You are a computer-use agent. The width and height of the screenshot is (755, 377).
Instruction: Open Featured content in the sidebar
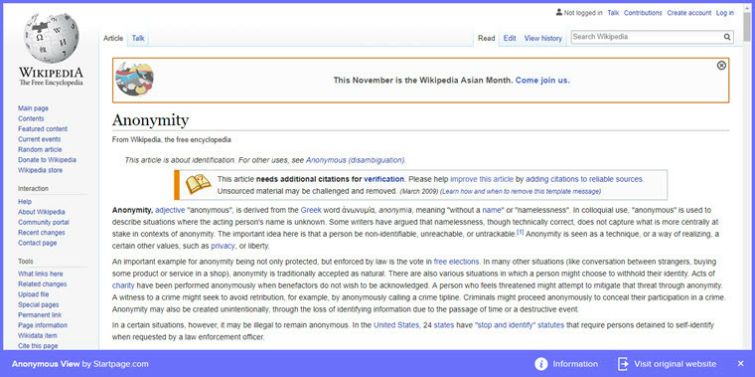point(42,129)
